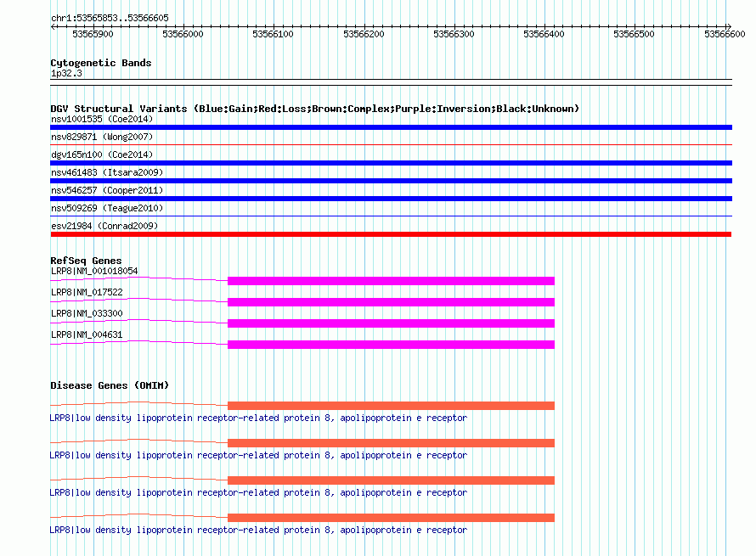Open the third LRP8 OMIM description link
This screenshot has height=556, width=756.
pos(258,492)
